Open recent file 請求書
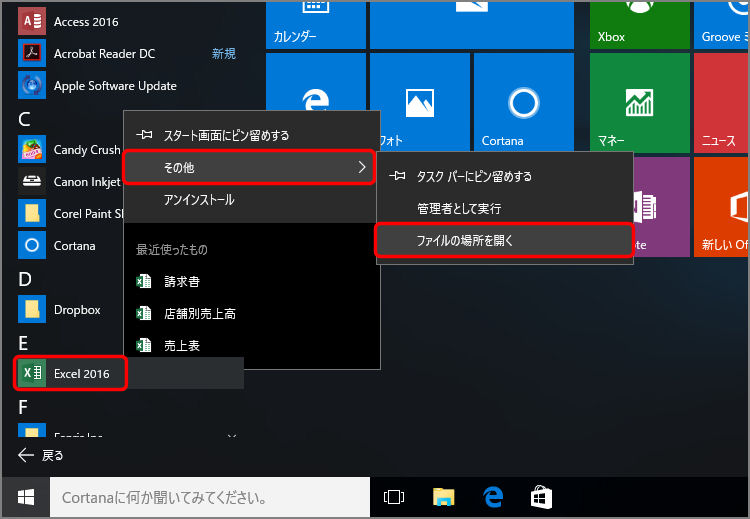750x519 pixels. tap(252, 281)
